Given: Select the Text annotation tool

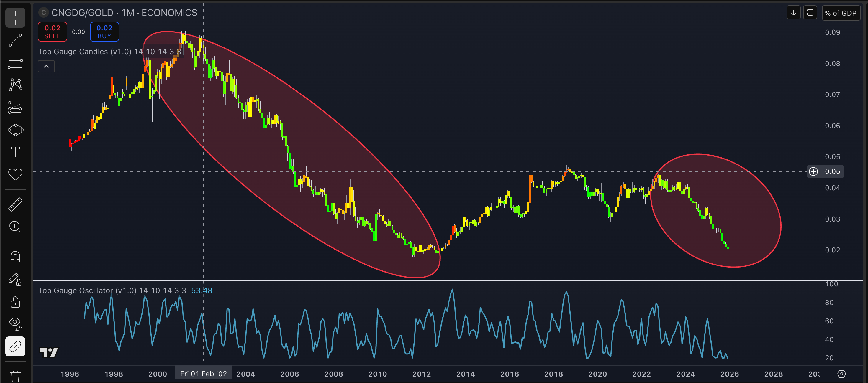Looking at the screenshot, I should point(15,152).
